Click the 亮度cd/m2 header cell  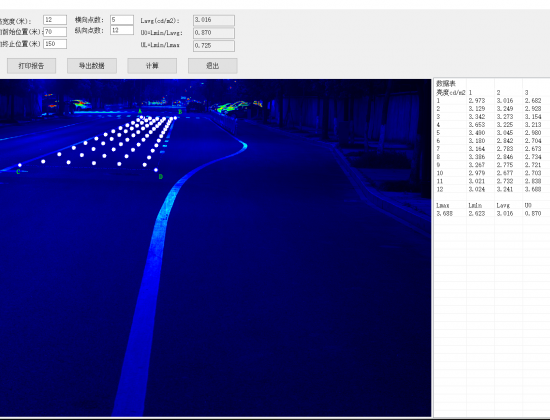pyautogui.click(x=450, y=92)
